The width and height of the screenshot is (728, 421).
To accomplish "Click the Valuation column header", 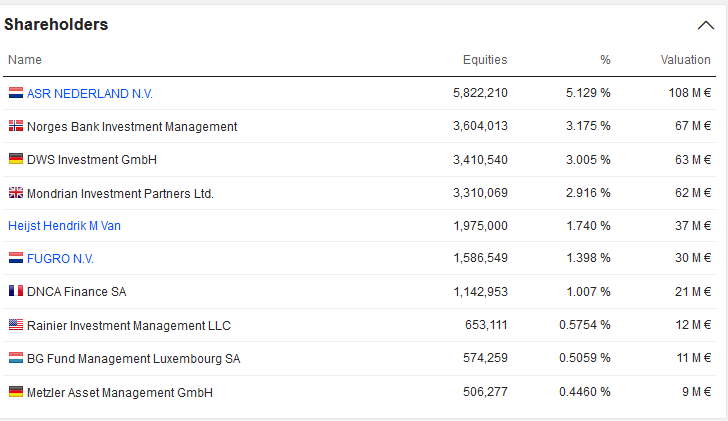I will tap(685, 60).
